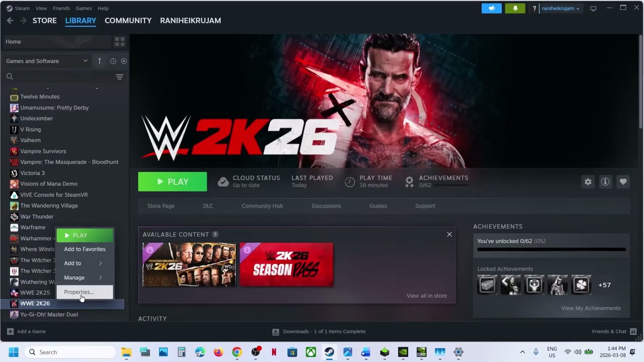
Task: Open Downloads status at the bottom
Action: click(x=319, y=331)
